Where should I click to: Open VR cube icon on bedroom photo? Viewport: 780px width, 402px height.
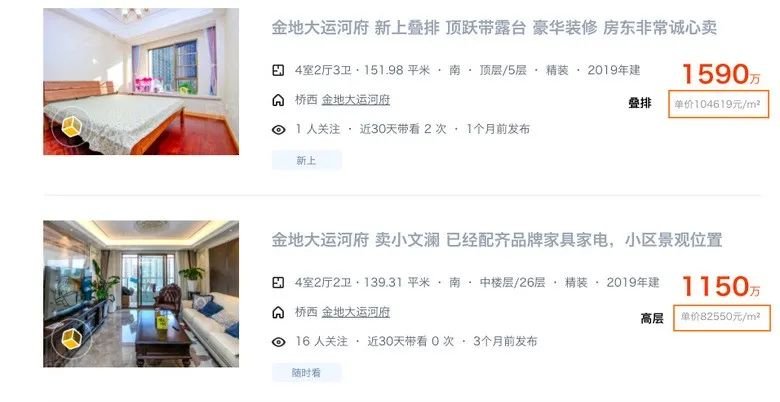pos(71,126)
